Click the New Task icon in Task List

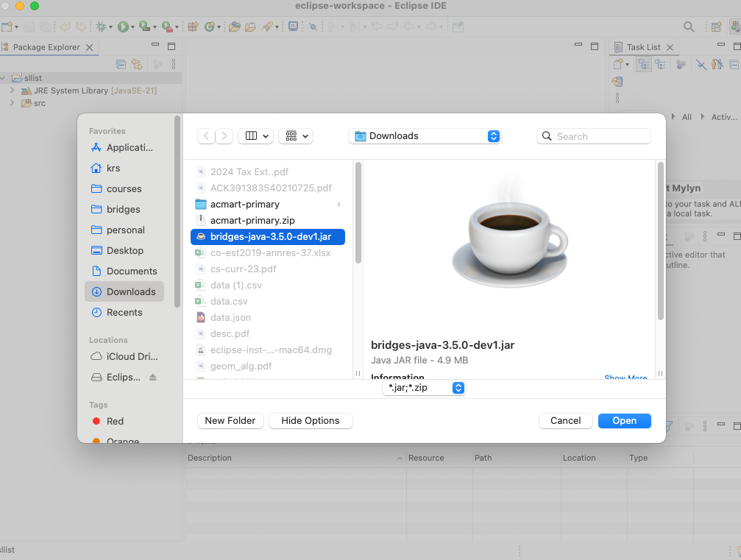tap(618, 64)
